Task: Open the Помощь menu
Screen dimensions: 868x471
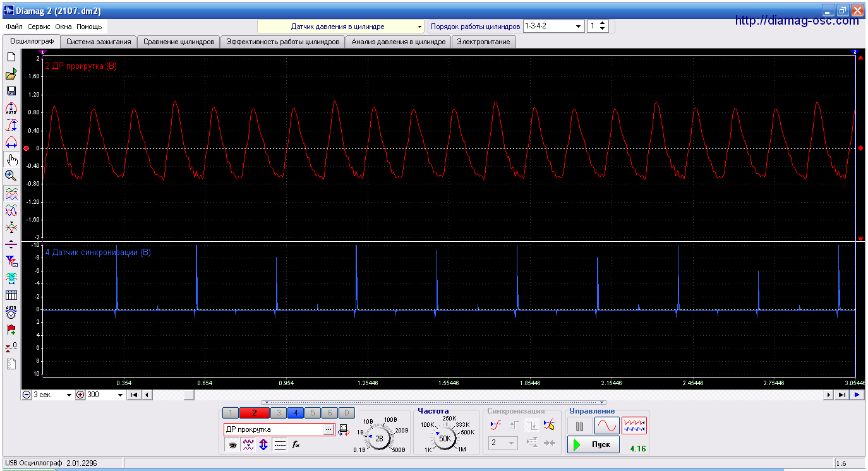Action: click(x=89, y=27)
